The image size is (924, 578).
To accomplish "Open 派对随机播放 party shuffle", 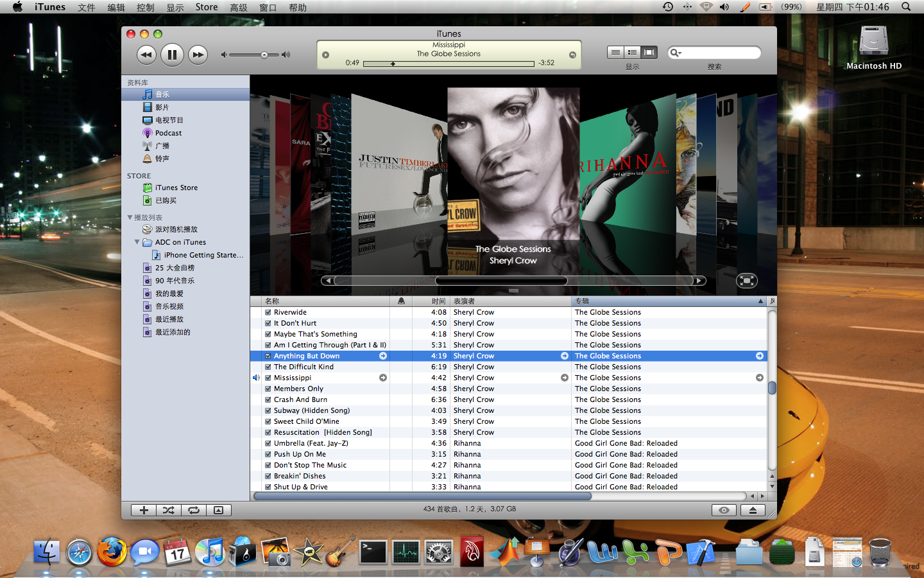I will point(185,229).
